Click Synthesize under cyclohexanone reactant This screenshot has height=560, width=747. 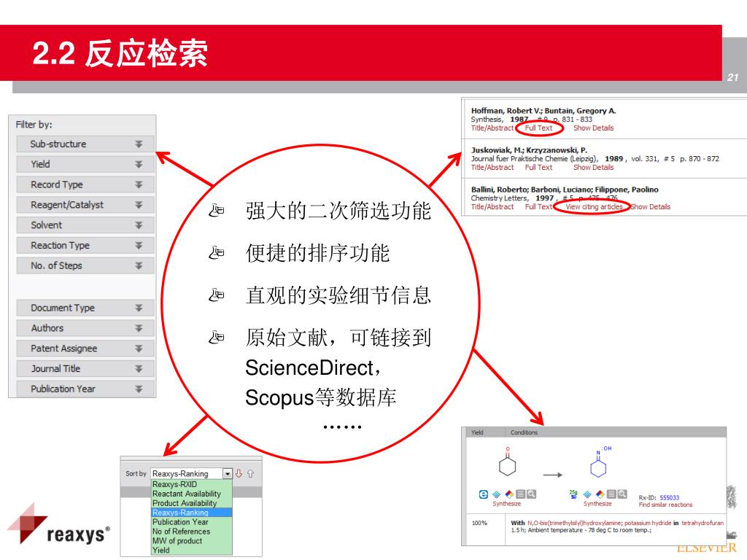click(507, 504)
